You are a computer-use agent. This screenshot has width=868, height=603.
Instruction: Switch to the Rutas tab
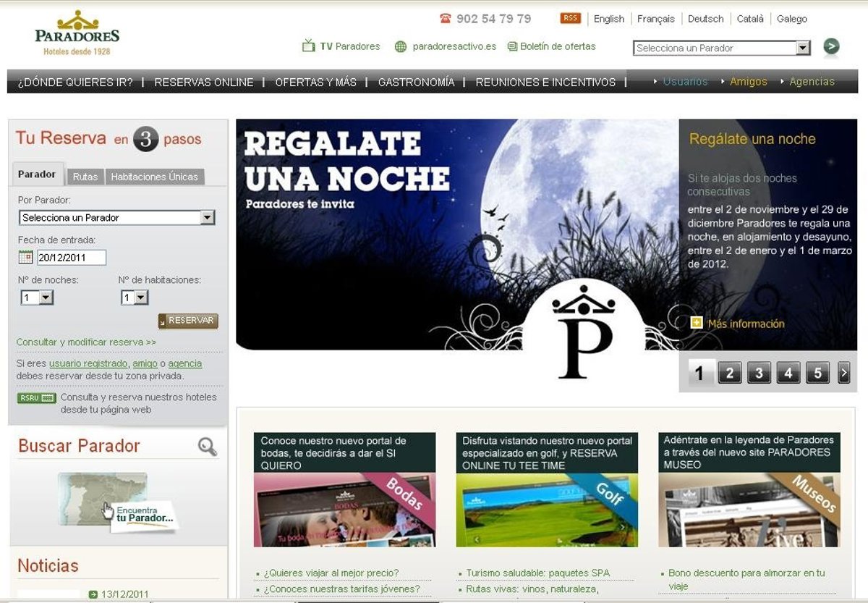tap(85, 177)
